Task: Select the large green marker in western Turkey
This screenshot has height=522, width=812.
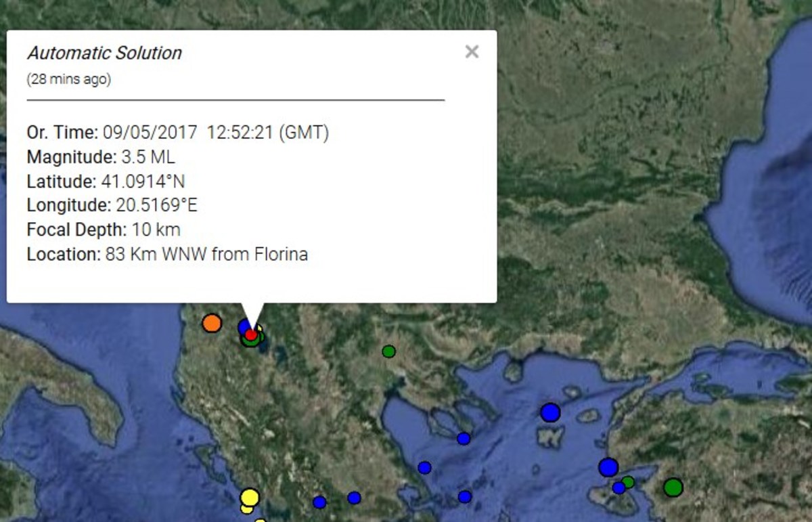Action: point(673,487)
